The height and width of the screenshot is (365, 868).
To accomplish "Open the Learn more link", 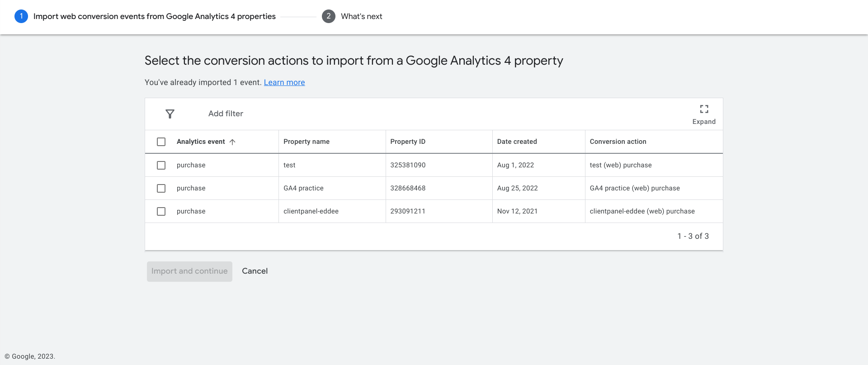I will 284,82.
